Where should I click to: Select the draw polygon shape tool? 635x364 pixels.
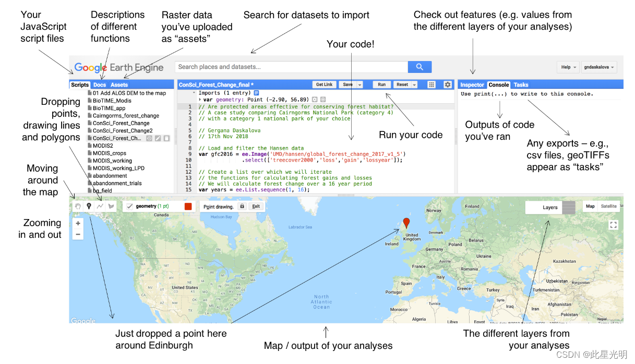(110, 207)
